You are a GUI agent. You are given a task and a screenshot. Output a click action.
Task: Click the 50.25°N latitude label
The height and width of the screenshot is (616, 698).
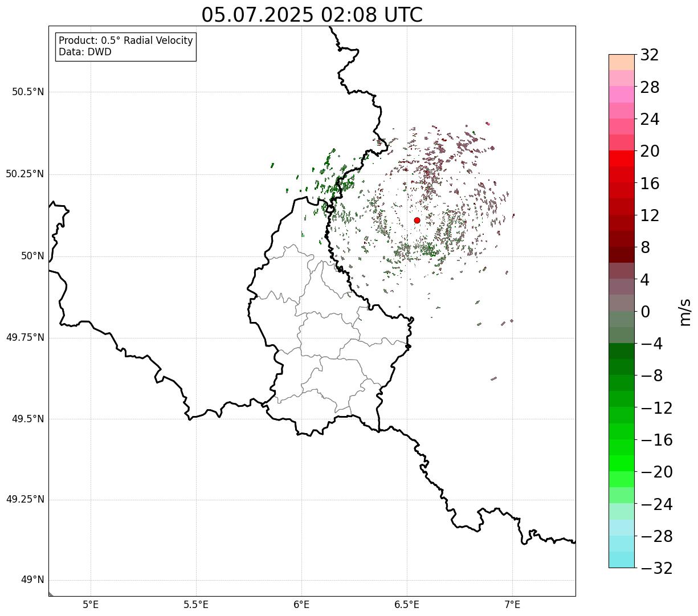tap(25, 174)
